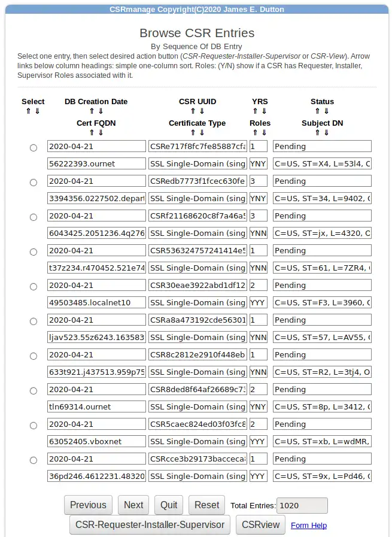Select radio for entry 63052405.vboxnet
This screenshot has height=537, width=392.
[x=34, y=426]
